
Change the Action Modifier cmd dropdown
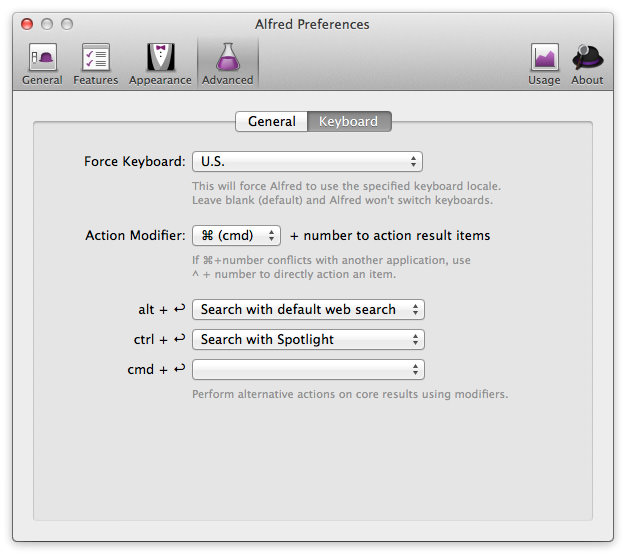tap(236, 235)
